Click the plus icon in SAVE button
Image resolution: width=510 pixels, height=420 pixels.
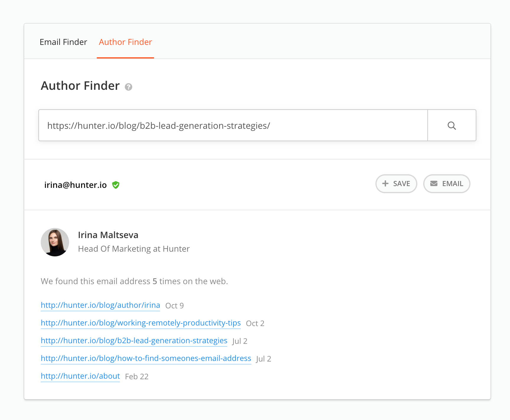(385, 183)
